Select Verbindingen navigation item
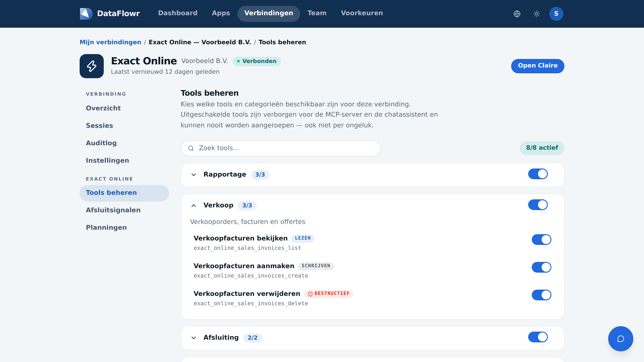The image size is (644, 362). coord(269,13)
